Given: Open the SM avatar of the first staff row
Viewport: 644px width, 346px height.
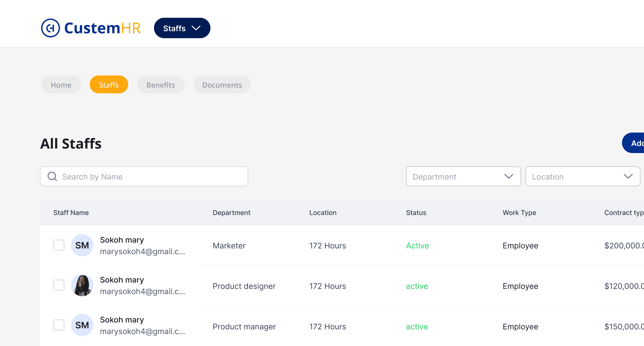Looking at the screenshot, I should 82,245.
